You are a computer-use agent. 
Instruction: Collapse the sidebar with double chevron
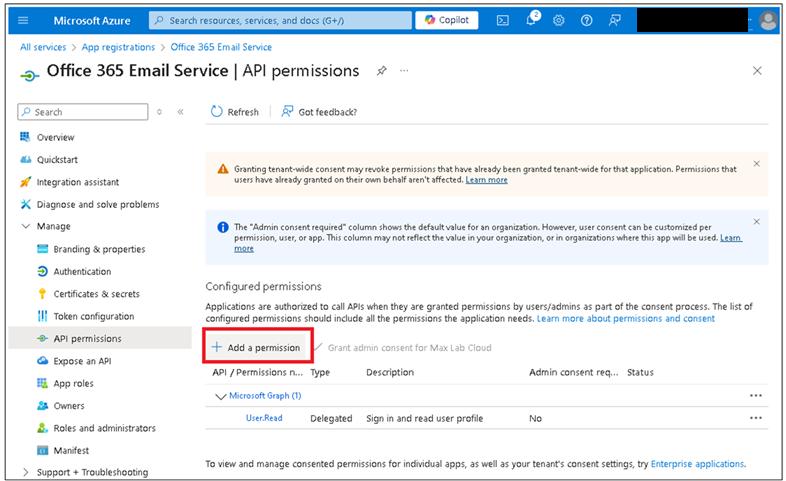(x=180, y=112)
